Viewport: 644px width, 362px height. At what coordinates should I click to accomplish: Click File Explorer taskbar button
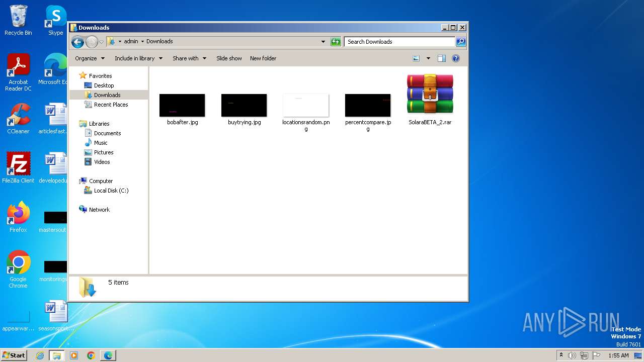coord(57,355)
